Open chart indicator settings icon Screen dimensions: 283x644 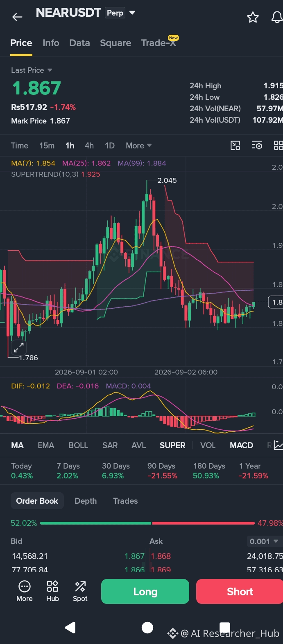[x=257, y=146]
